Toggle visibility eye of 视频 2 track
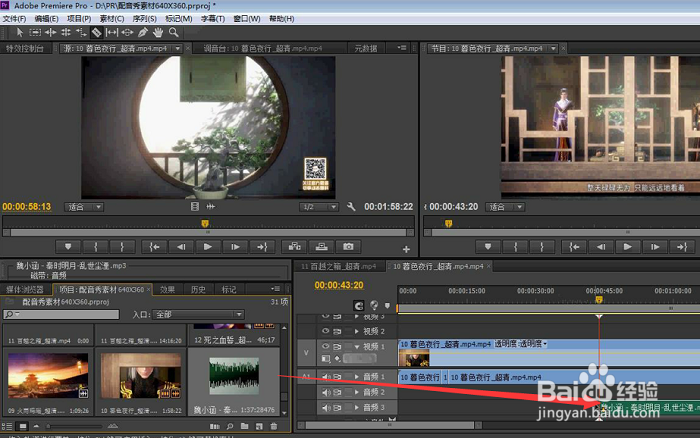700x438 pixels. click(325, 331)
